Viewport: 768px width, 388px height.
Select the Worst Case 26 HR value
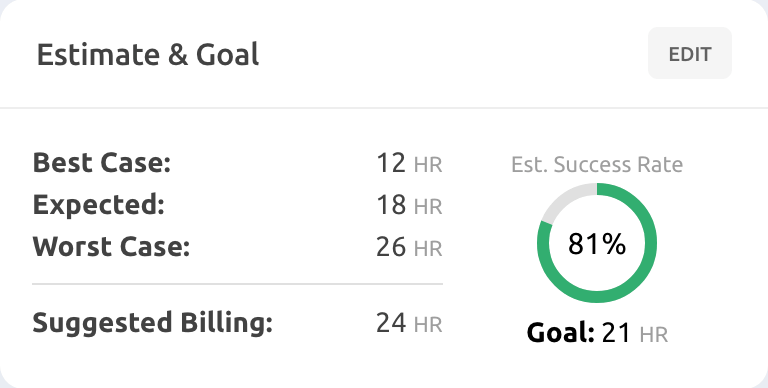click(409, 246)
